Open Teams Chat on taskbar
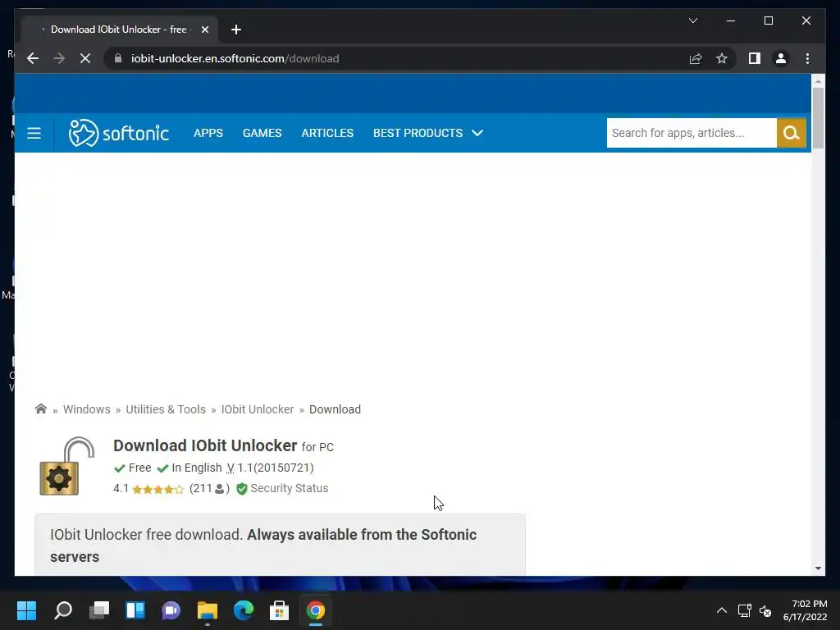 click(171, 610)
